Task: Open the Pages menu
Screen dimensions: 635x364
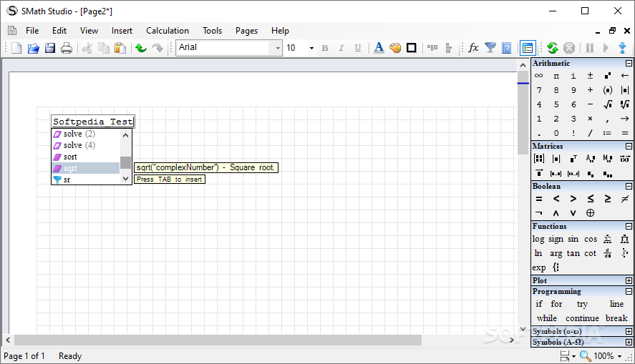Action: click(x=247, y=31)
